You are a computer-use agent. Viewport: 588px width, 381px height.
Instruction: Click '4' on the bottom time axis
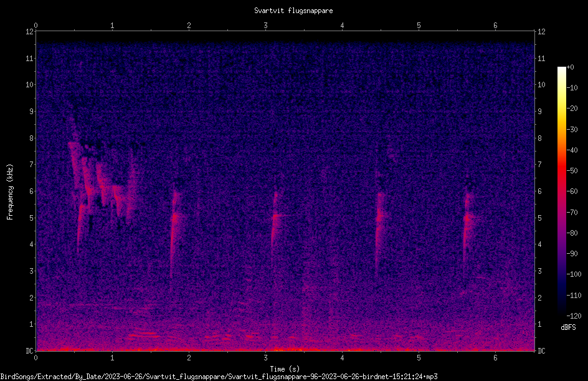point(342,358)
